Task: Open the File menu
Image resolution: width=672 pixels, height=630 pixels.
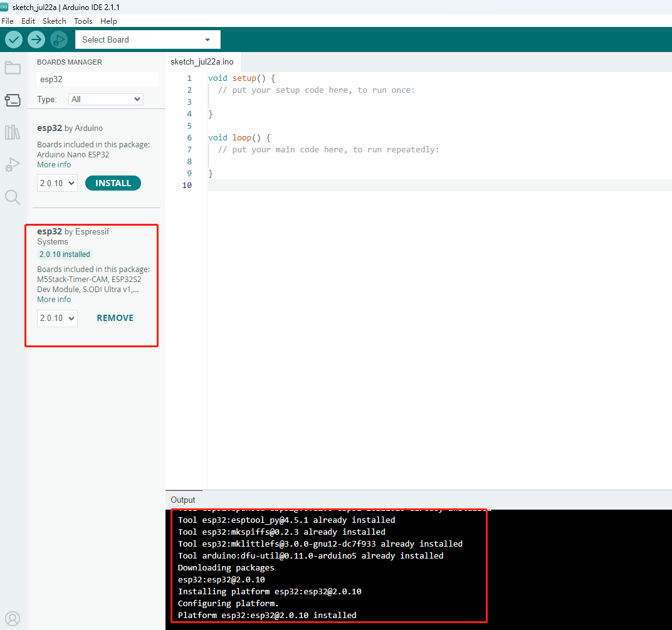Action: pyautogui.click(x=8, y=21)
